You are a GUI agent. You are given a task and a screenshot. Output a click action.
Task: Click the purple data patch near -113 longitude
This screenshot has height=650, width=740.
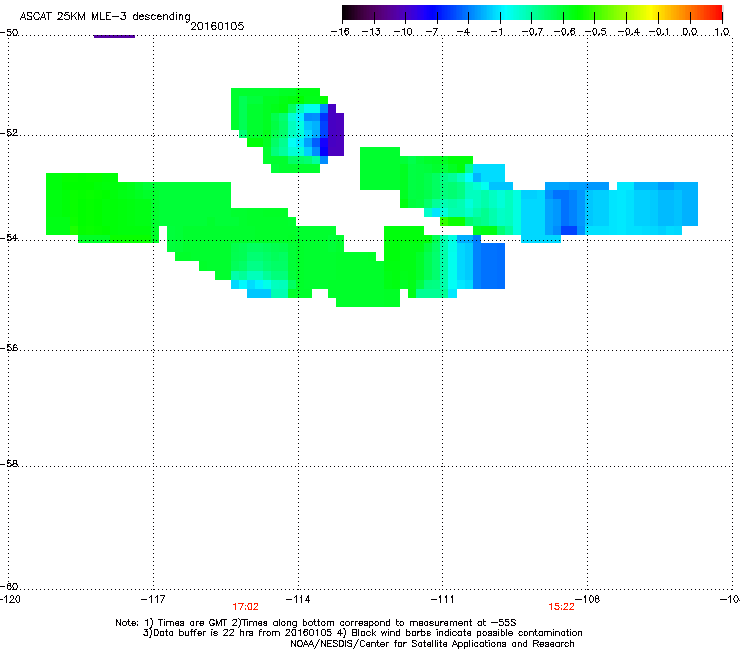tap(336, 131)
